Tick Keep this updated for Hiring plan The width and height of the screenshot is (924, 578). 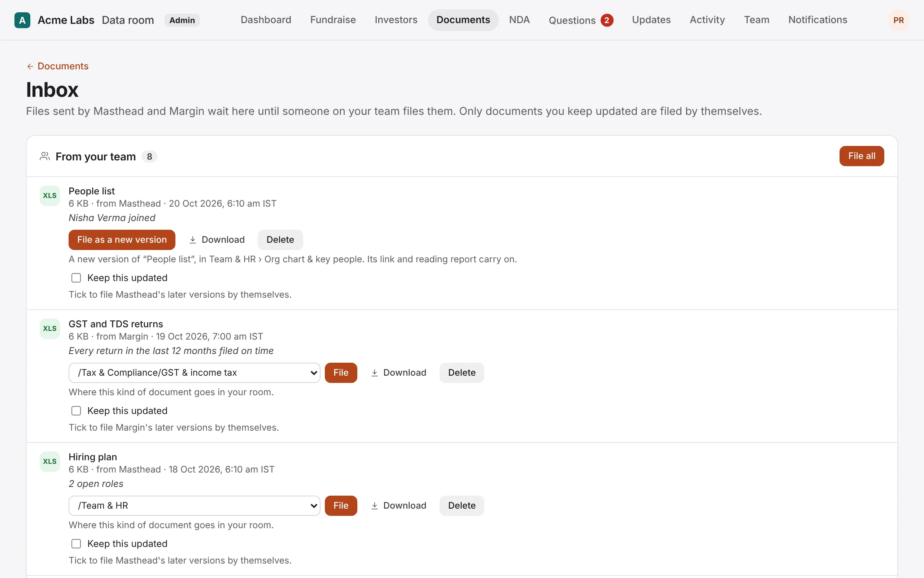point(76,544)
